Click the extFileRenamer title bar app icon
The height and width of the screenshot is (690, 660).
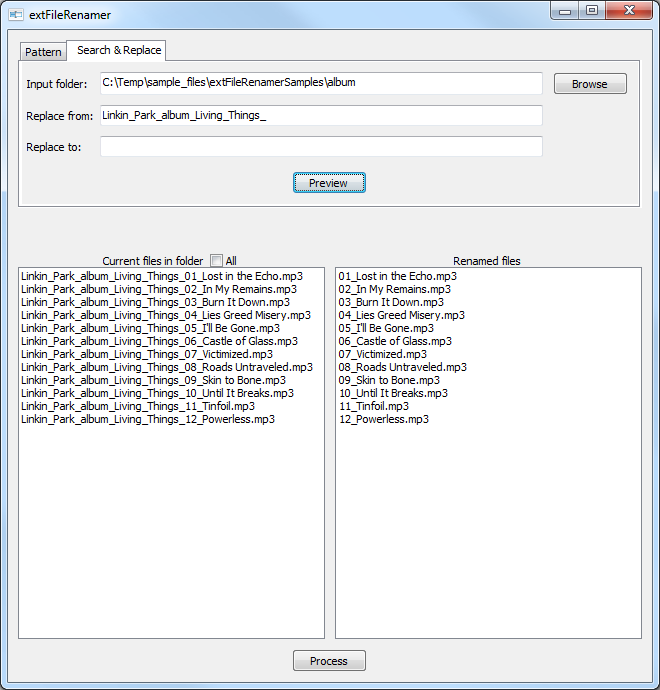(16, 15)
